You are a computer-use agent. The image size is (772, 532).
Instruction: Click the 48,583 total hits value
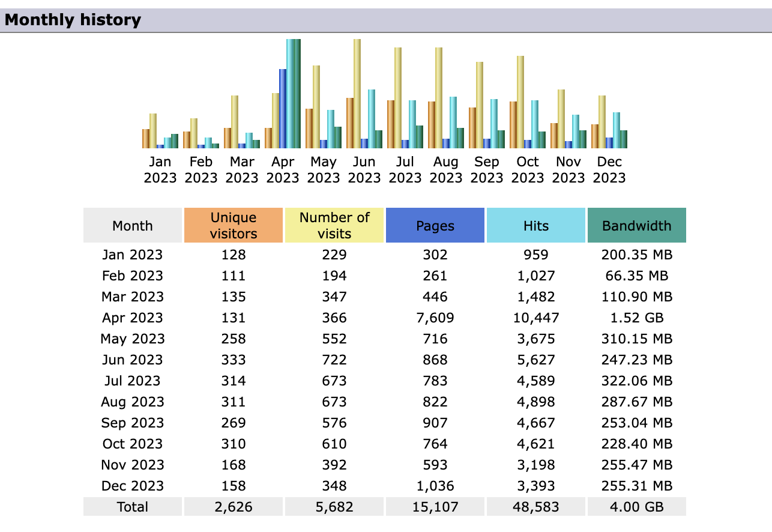[x=536, y=507]
